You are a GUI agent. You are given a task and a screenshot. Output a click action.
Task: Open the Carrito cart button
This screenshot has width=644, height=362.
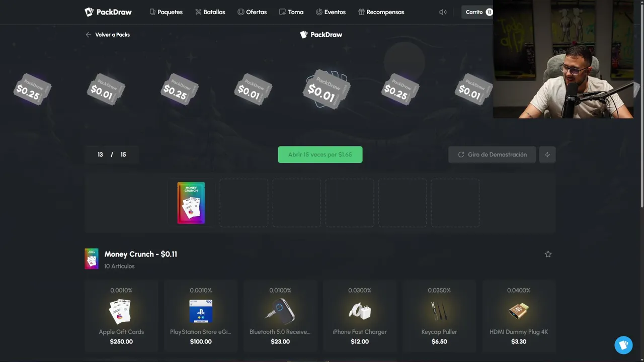click(x=477, y=12)
